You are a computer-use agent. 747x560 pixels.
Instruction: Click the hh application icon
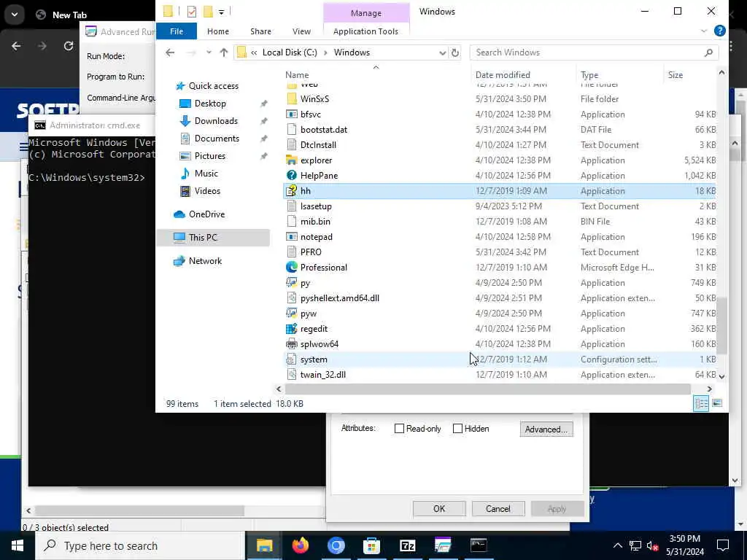tap(292, 190)
